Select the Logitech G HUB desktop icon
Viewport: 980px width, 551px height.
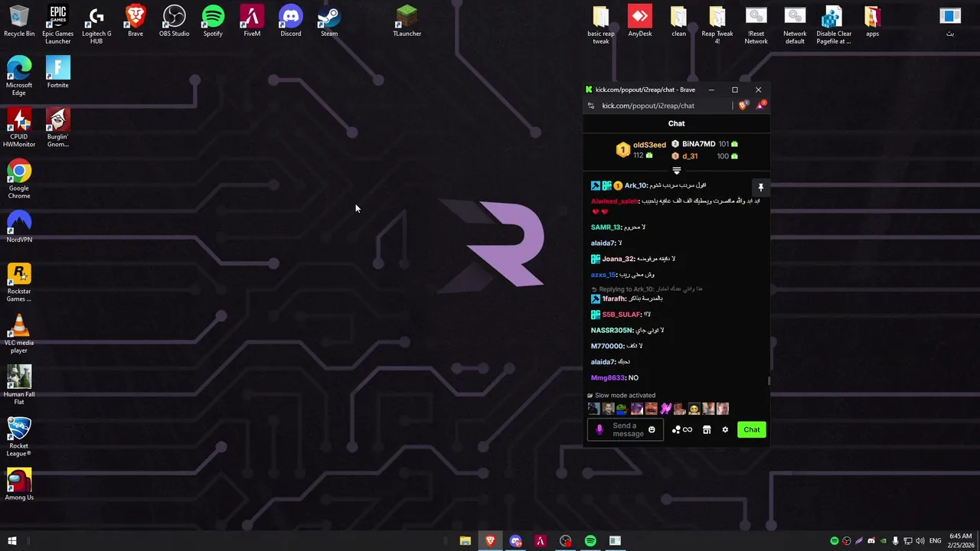pyautogui.click(x=96, y=24)
